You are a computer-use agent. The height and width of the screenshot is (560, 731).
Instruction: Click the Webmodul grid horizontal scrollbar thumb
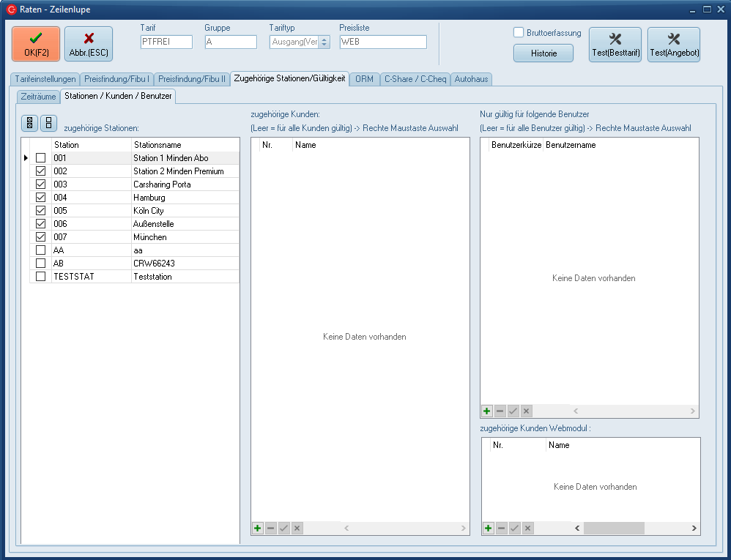(614, 528)
